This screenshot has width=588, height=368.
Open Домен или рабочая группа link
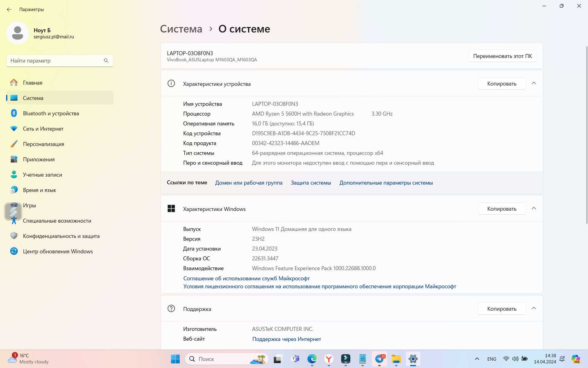(x=249, y=183)
